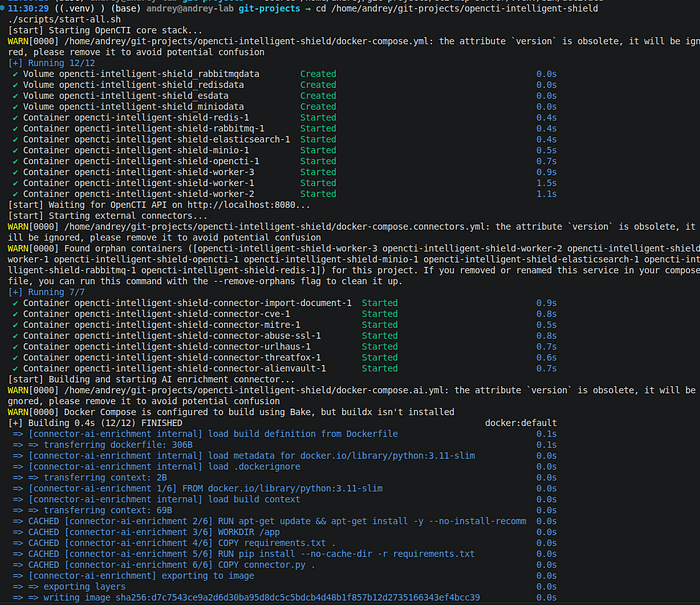Viewport: 700px width, 605px height.
Task: Click the docker-compose.connectors.yml file path
Action: coord(275,227)
